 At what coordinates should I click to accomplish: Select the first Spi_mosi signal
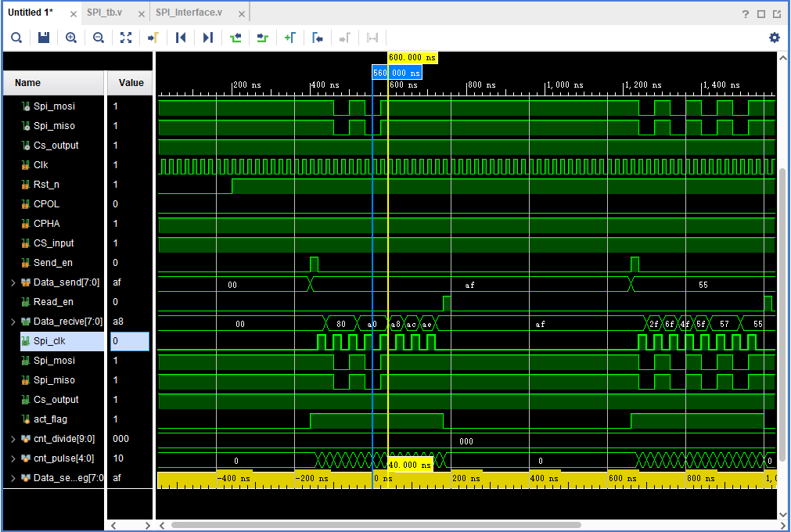click(x=54, y=106)
